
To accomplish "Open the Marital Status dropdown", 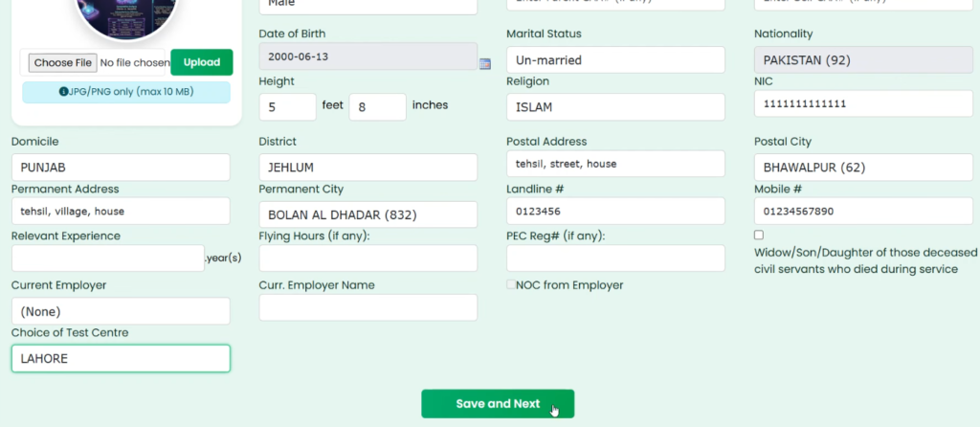I will [615, 59].
